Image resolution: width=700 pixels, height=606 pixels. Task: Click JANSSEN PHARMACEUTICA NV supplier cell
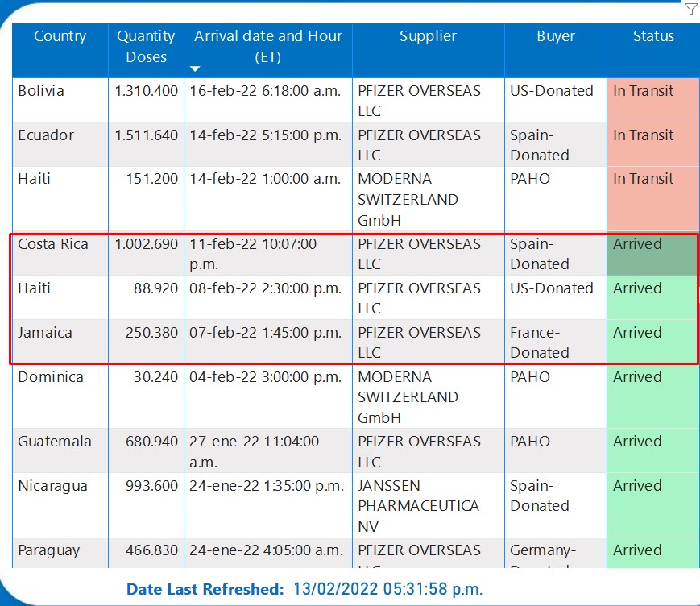point(418,506)
